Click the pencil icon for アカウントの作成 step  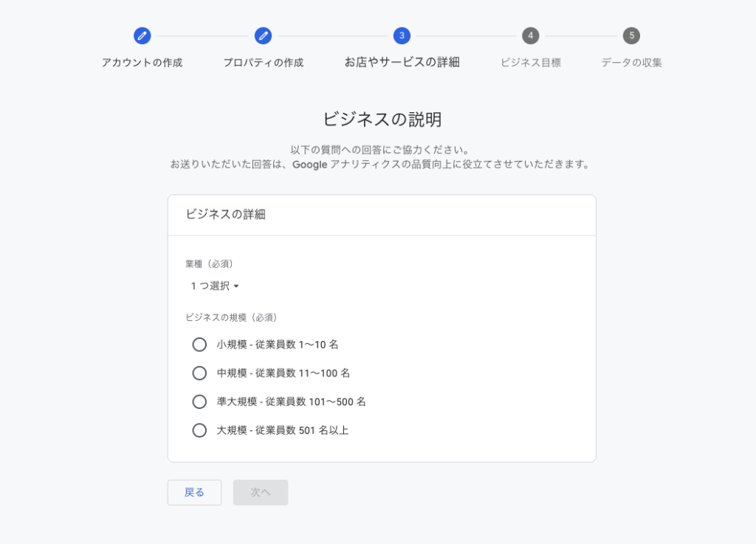tap(142, 35)
